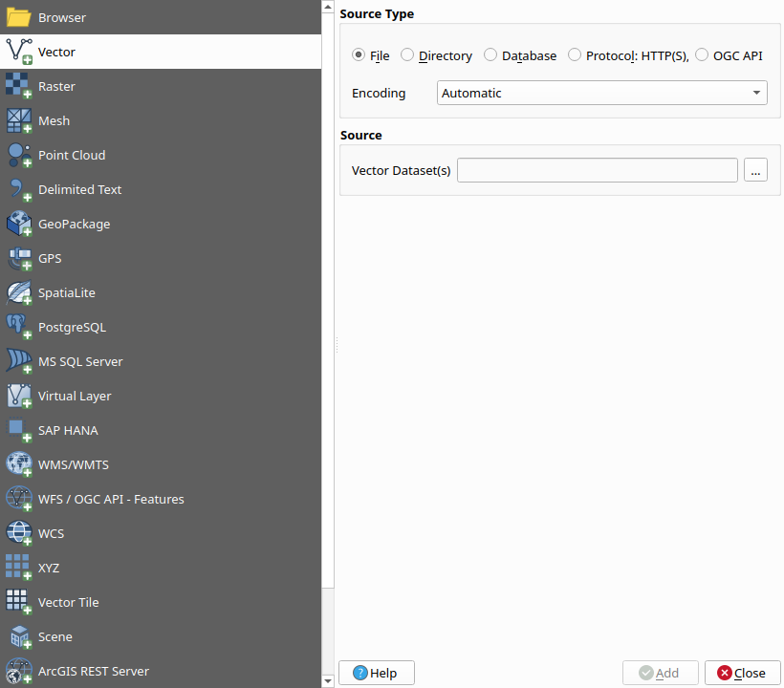
Task: Switch to the Raster tab label
Action: coord(56,86)
